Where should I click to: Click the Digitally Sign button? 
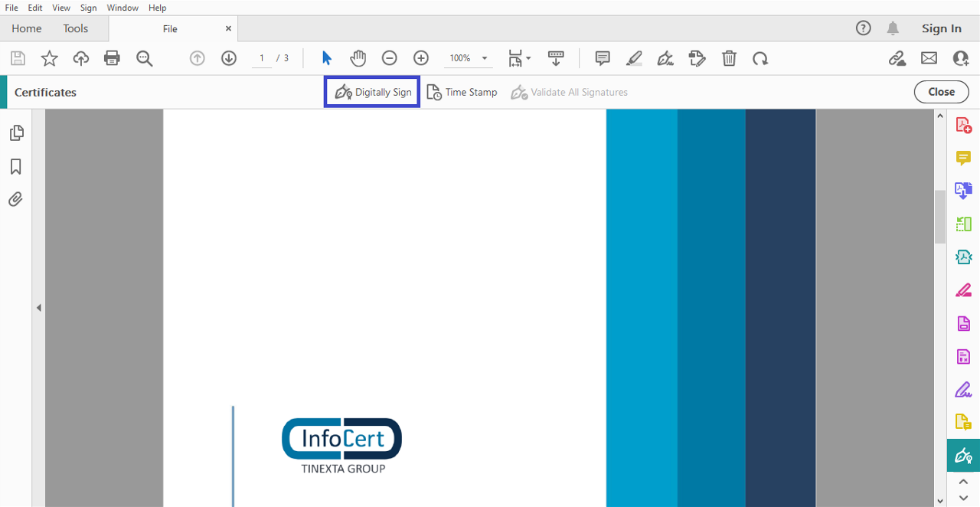point(372,92)
